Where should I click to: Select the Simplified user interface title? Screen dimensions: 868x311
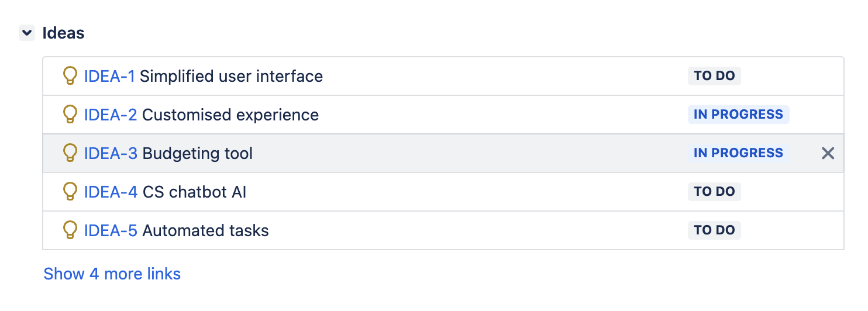coord(231,76)
